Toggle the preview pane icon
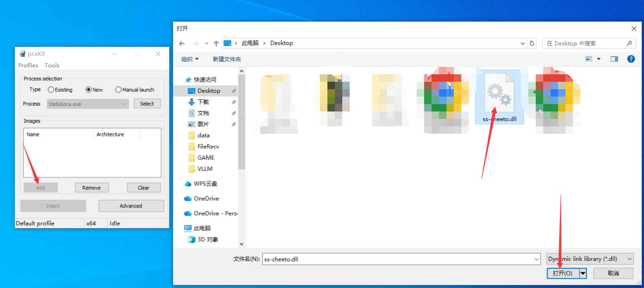This screenshot has height=288, width=644. (614, 59)
